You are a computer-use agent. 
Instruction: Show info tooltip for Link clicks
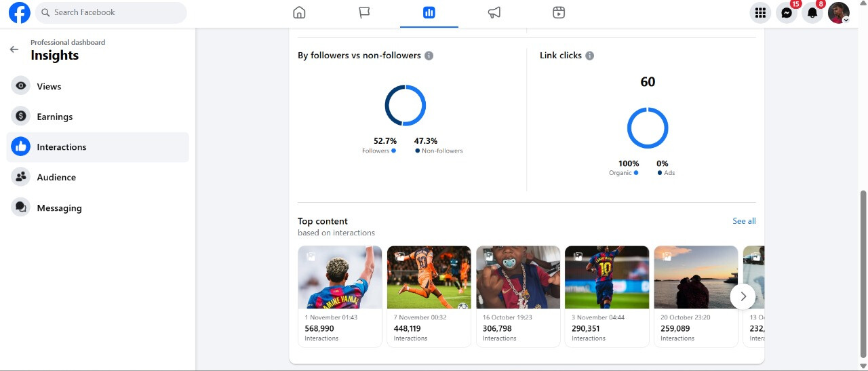(590, 56)
